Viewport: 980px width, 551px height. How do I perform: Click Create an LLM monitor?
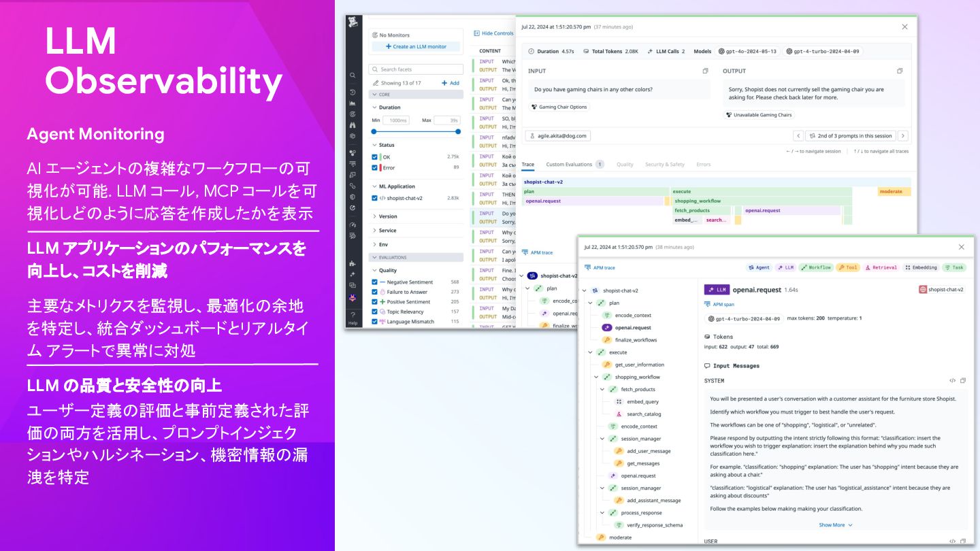(x=416, y=47)
